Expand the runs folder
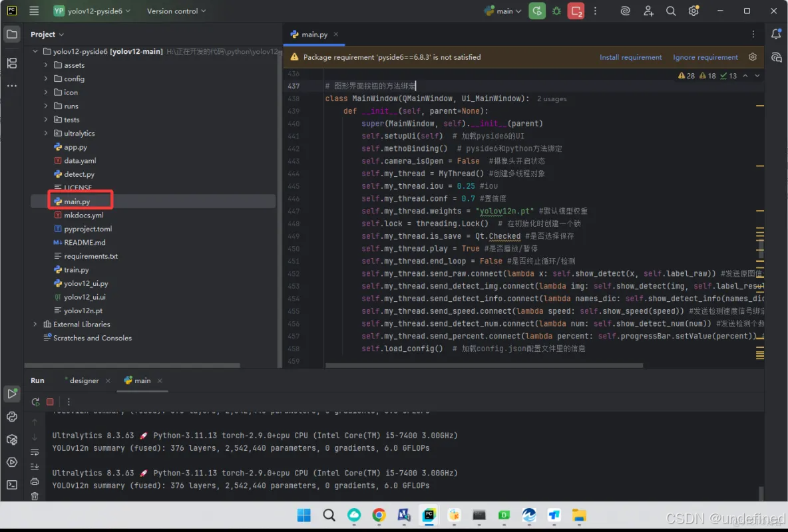788x532 pixels. [46, 106]
